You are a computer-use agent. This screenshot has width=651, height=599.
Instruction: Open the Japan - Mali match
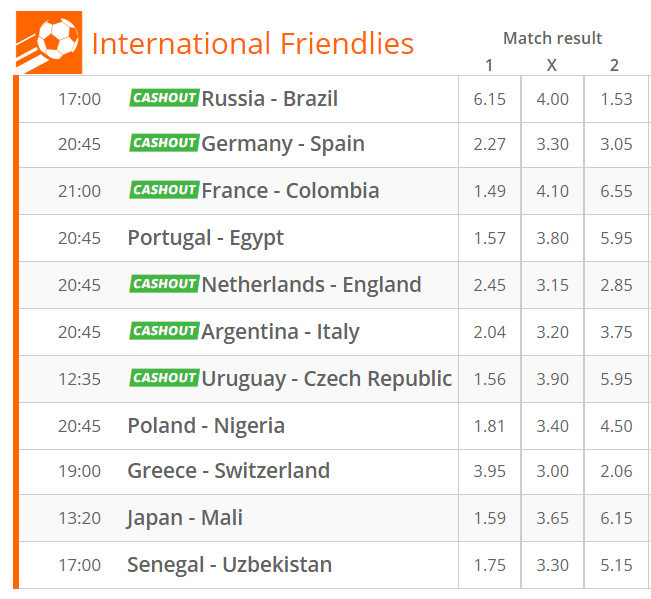(x=185, y=518)
